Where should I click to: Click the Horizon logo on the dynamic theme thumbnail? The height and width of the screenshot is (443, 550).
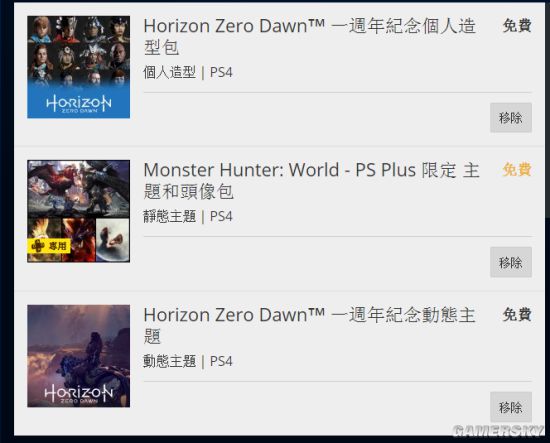(79, 394)
